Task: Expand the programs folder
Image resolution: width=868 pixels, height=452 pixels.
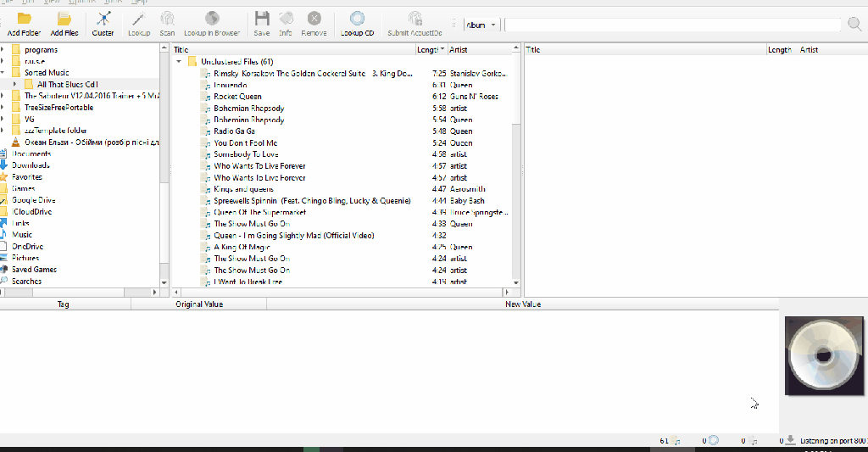Action: 3,50
